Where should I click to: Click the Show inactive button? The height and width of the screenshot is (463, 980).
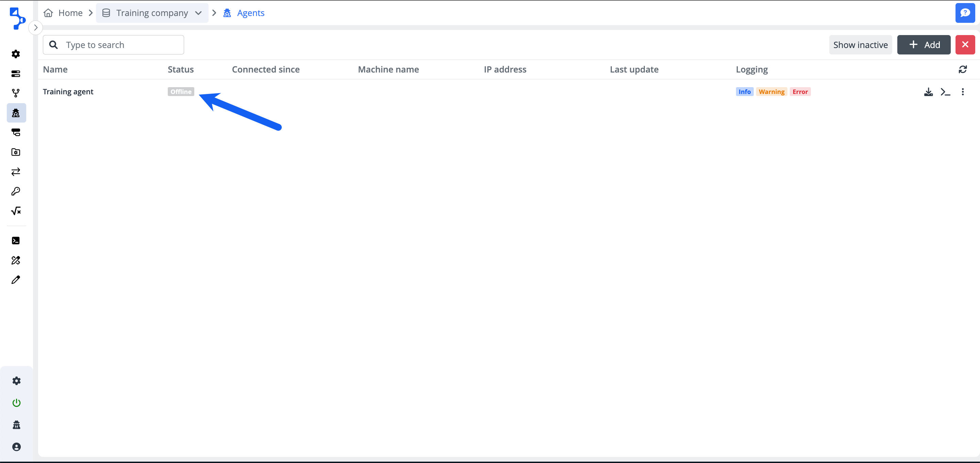click(860, 45)
